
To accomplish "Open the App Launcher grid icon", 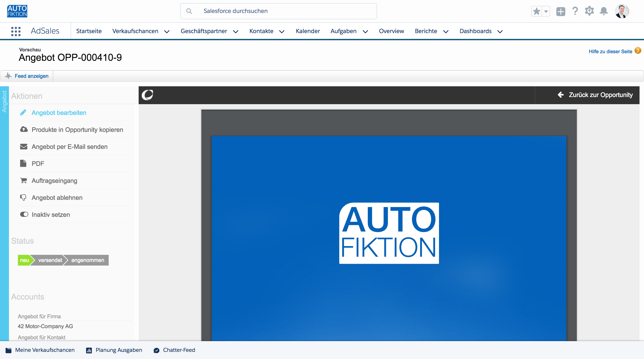I will (x=16, y=31).
